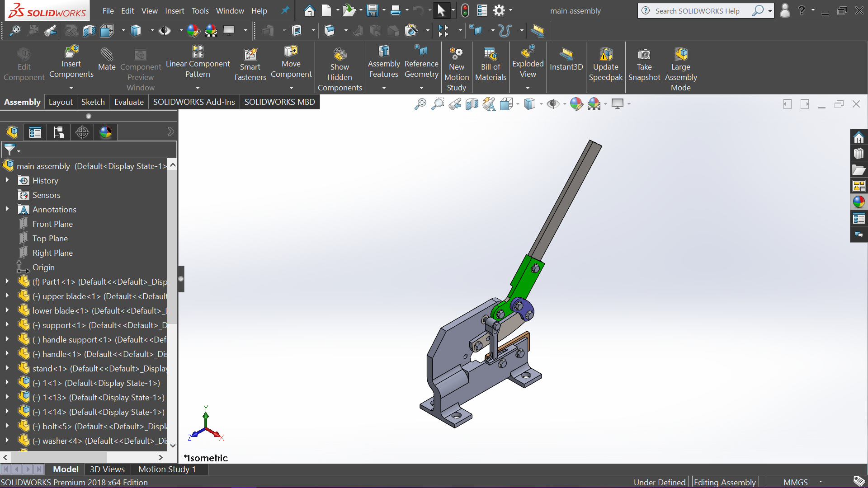Open the Insert menu
868x488 pixels.
tap(175, 11)
